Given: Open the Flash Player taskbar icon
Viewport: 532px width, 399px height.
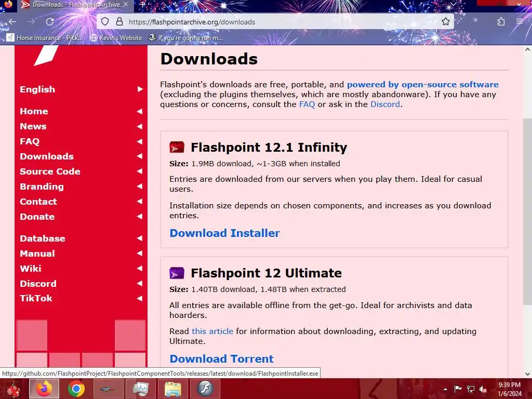Looking at the screenshot, I should 205,389.
